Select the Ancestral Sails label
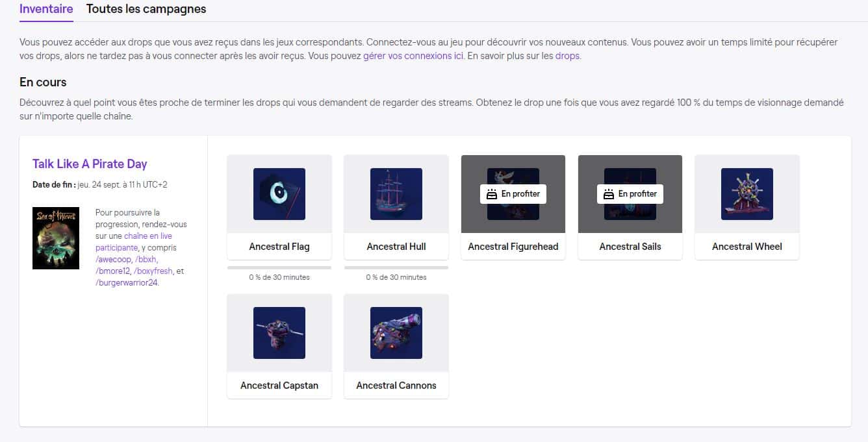The image size is (868, 442). pyautogui.click(x=630, y=247)
